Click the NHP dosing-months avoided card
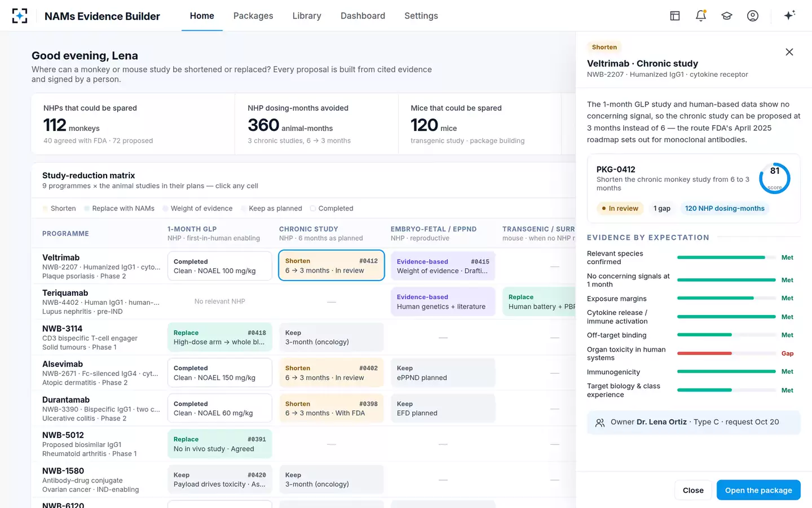 (316, 124)
